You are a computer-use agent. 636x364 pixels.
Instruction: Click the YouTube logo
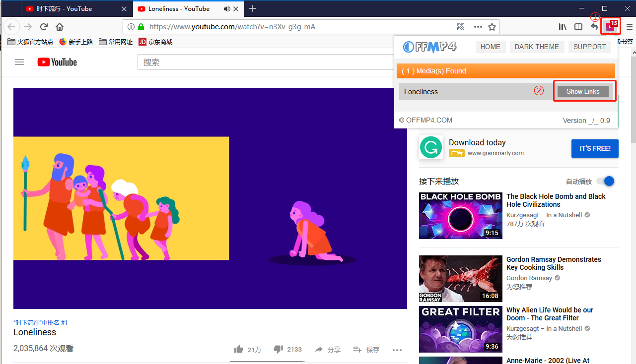point(57,62)
